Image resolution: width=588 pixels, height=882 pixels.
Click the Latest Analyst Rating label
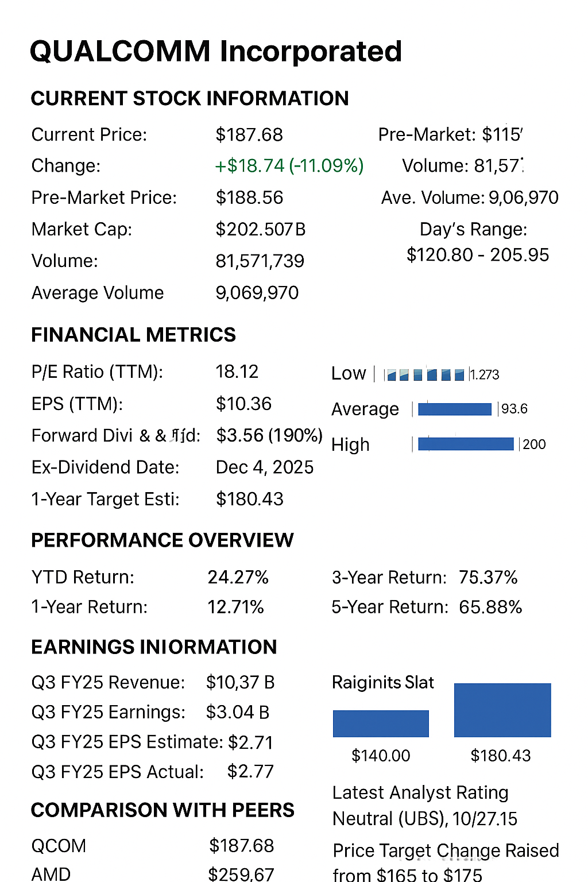coord(420,792)
